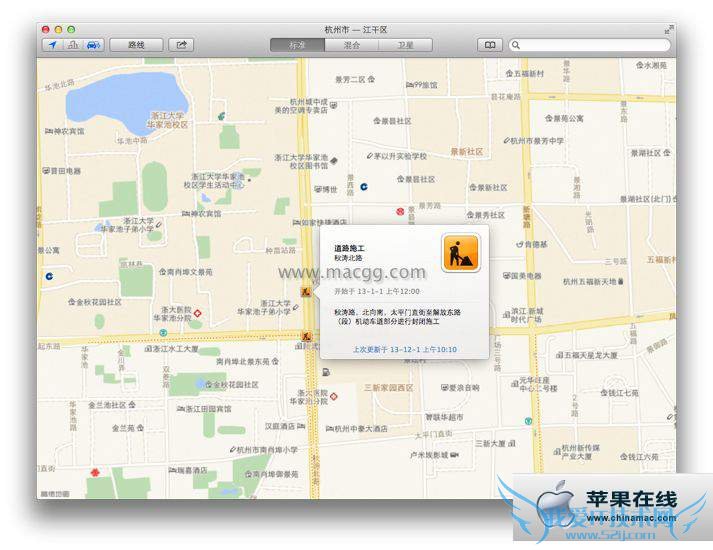Click the red metro icon at 景芳路
Image resolution: width=713 pixels, height=550 pixels.
click(x=400, y=211)
